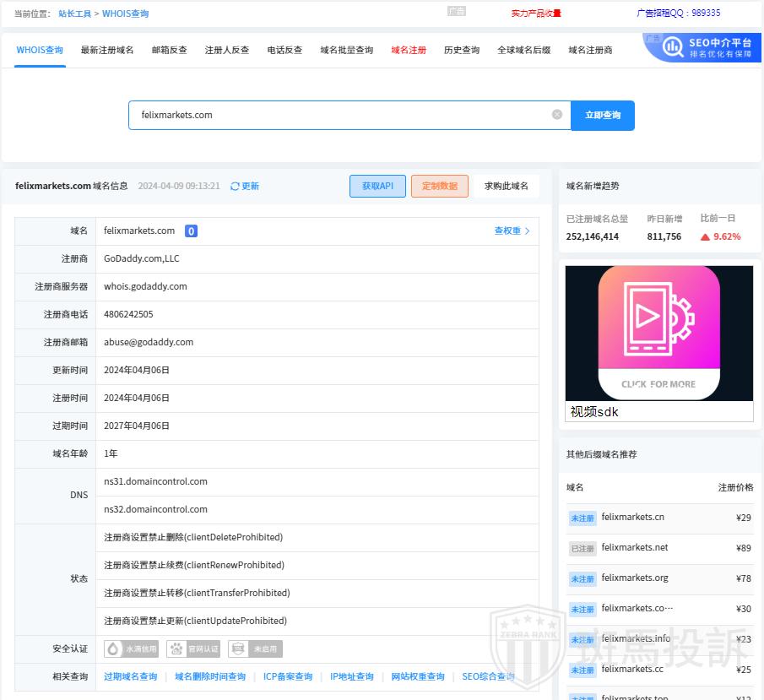The width and height of the screenshot is (764, 700).
Task: Click the blue 0 badge beside domain name
Action: (191, 231)
